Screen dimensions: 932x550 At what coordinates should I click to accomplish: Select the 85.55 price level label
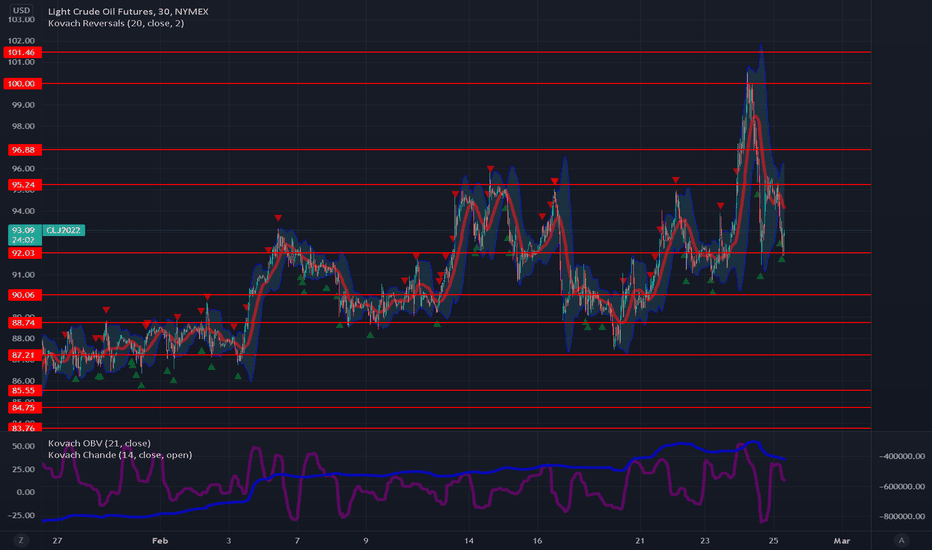pos(24,391)
